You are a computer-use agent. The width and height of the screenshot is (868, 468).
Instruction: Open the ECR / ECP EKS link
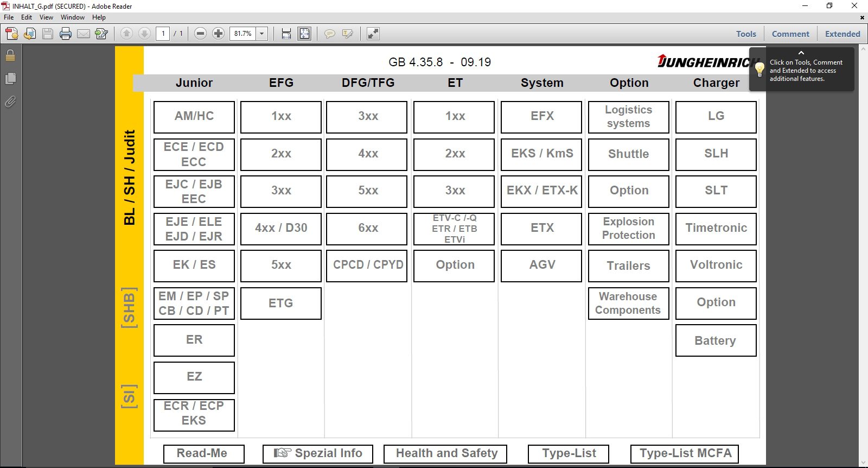pyautogui.click(x=194, y=415)
